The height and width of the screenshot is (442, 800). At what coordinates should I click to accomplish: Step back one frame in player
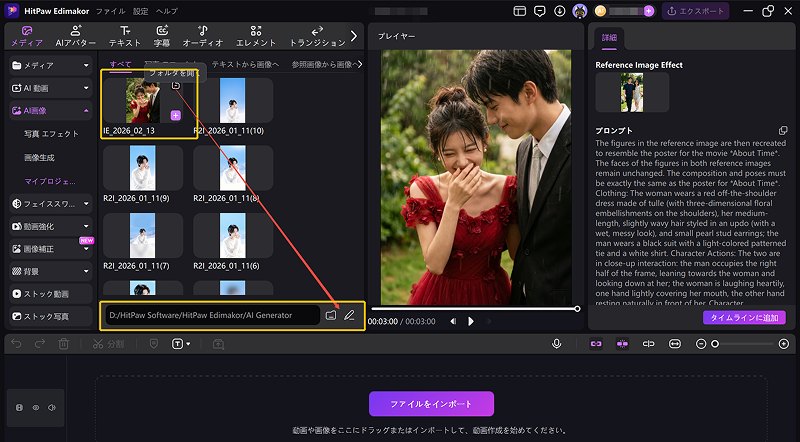click(453, 321)
